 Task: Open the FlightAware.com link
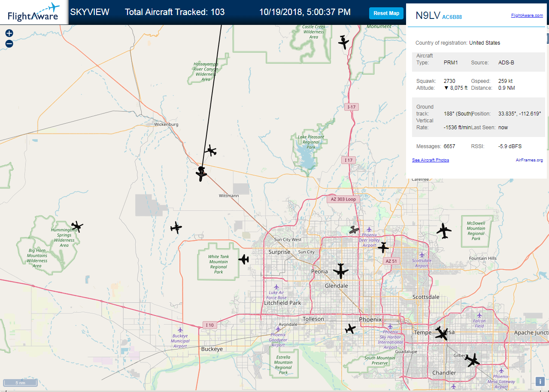[x=527, y=15]
